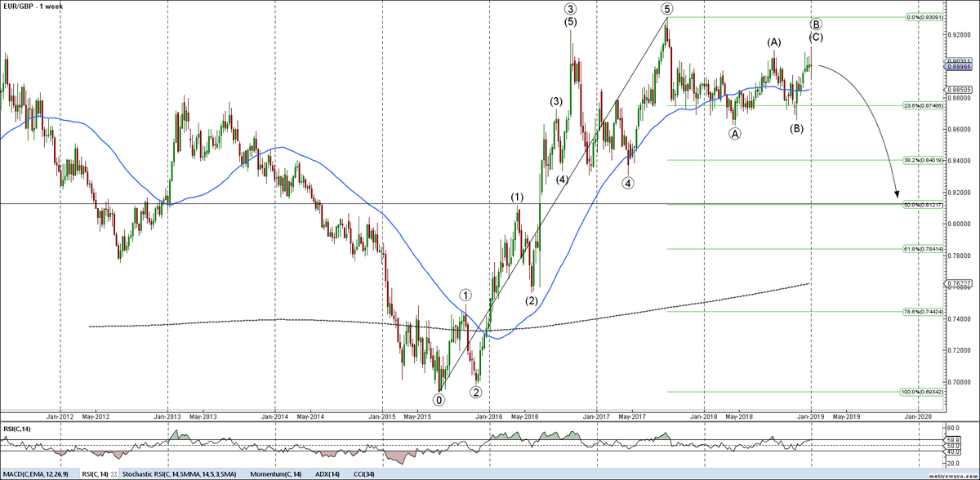Click the 0.76227 long moving average price tag

(959, 284)
